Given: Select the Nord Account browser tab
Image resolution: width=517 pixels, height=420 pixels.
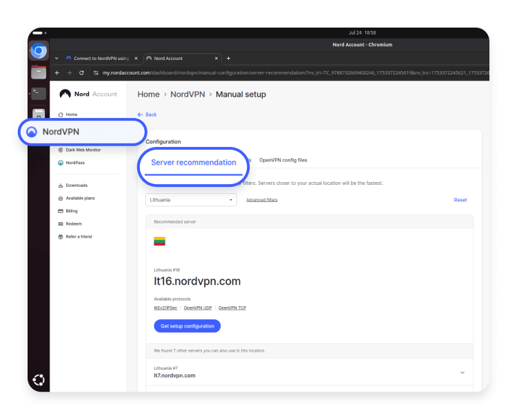Looking at the screenshot, I should point(183,59).
